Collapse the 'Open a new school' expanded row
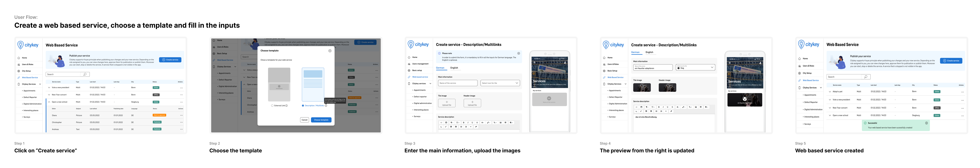Viewport: 980px width, 168px height. [x=49, y=102]
